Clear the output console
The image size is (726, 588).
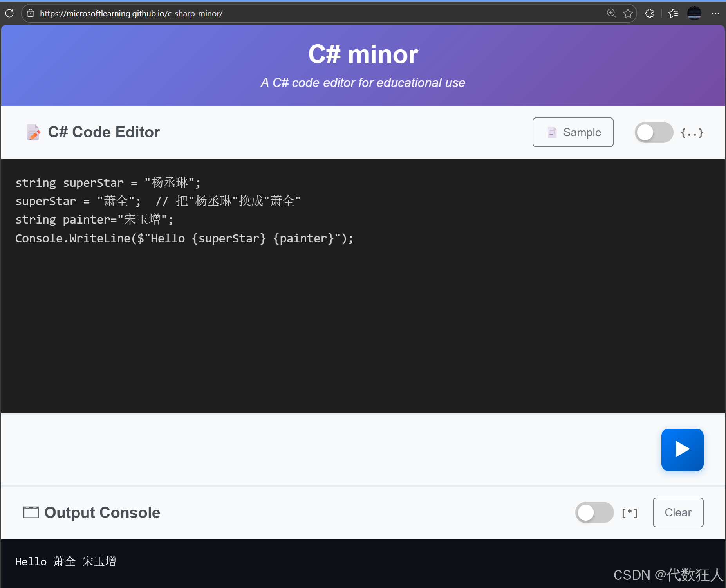678,512
